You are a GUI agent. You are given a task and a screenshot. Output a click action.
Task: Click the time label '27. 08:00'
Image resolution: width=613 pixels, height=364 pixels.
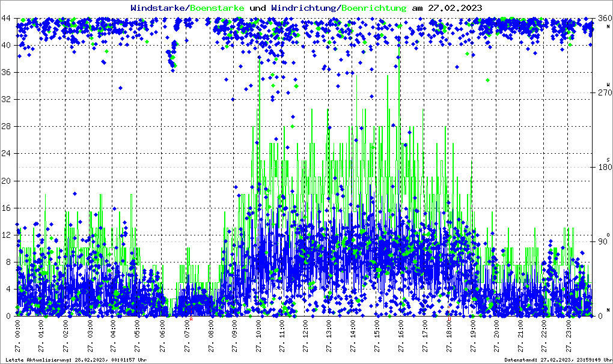(x=211, y=336)
